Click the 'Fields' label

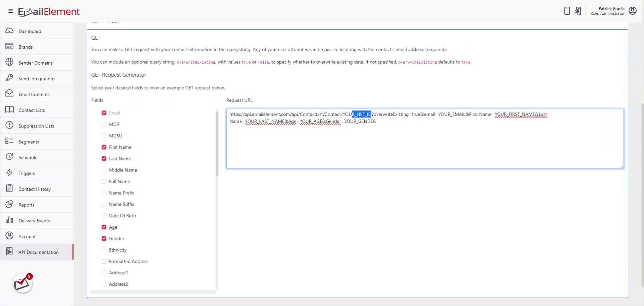point(97,100)
